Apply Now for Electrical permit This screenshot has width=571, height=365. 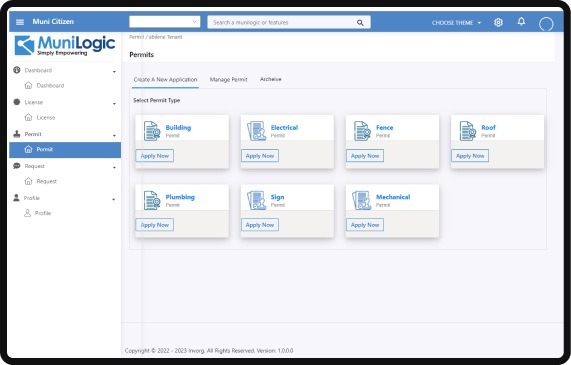click(260, 156)
